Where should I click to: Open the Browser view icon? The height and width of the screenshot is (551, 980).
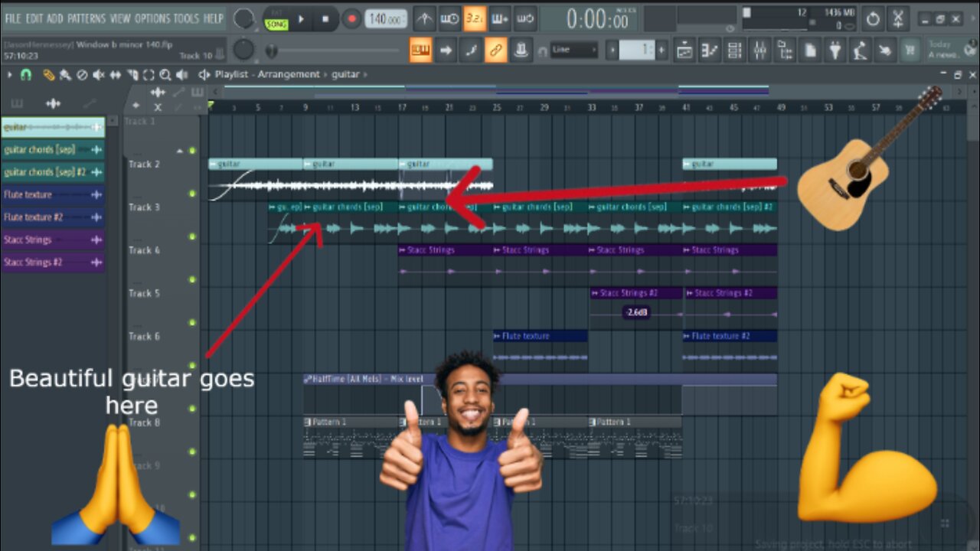tap(785, 51)
